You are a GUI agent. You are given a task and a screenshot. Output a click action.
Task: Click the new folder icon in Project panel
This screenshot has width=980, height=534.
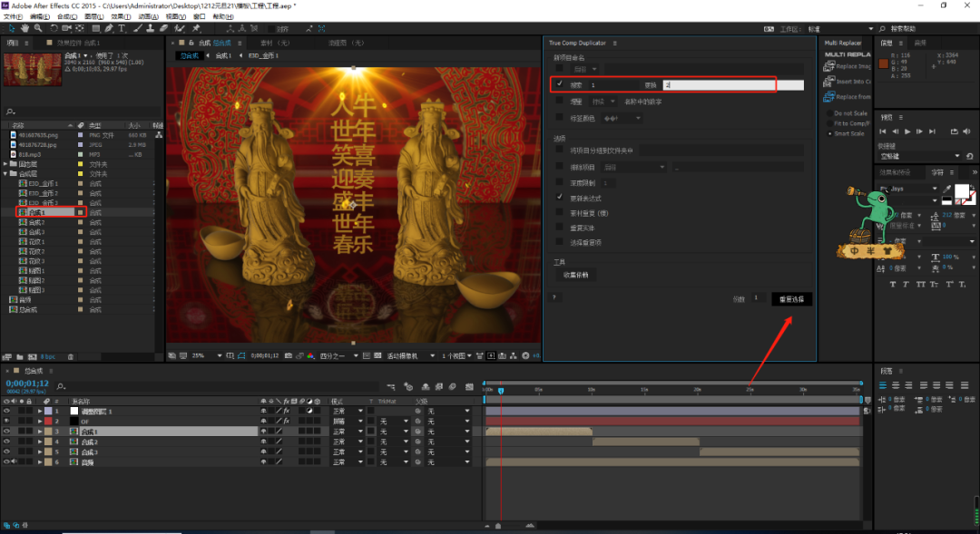click(20, 356)
